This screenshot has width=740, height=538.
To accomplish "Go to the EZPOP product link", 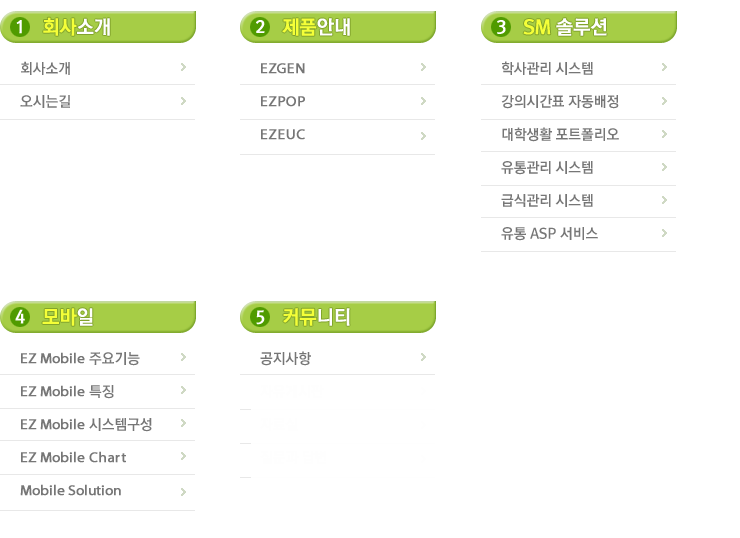I will point(283,102).
